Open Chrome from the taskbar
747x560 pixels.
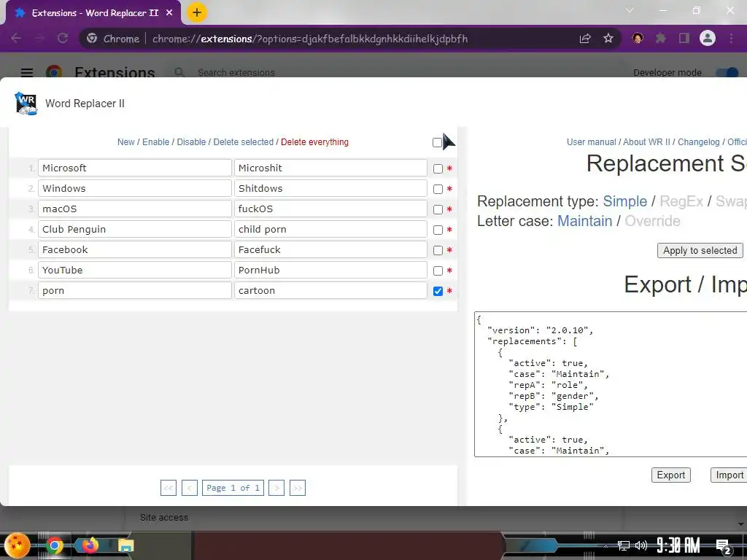pos(55,545)
